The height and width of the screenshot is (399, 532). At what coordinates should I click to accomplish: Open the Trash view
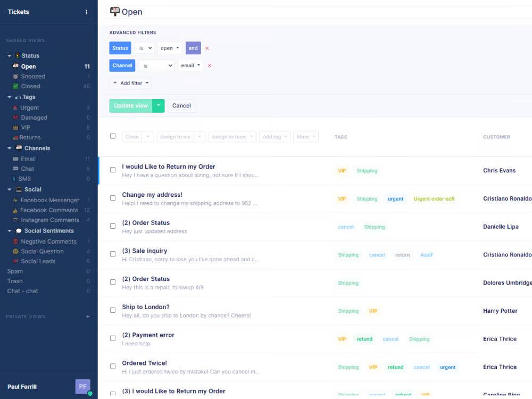[x=15, y=281]
